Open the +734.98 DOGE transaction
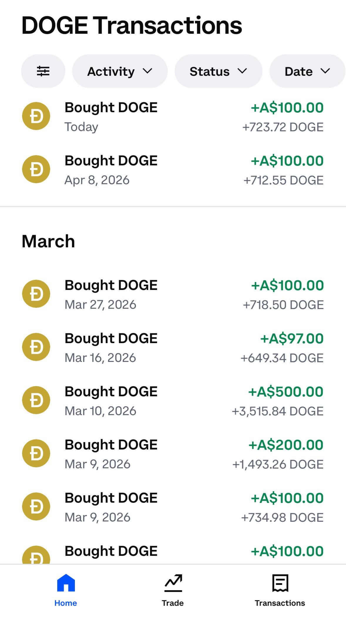Image resolution: width=346 pixels, height=644 pixels. pos(282,517)
